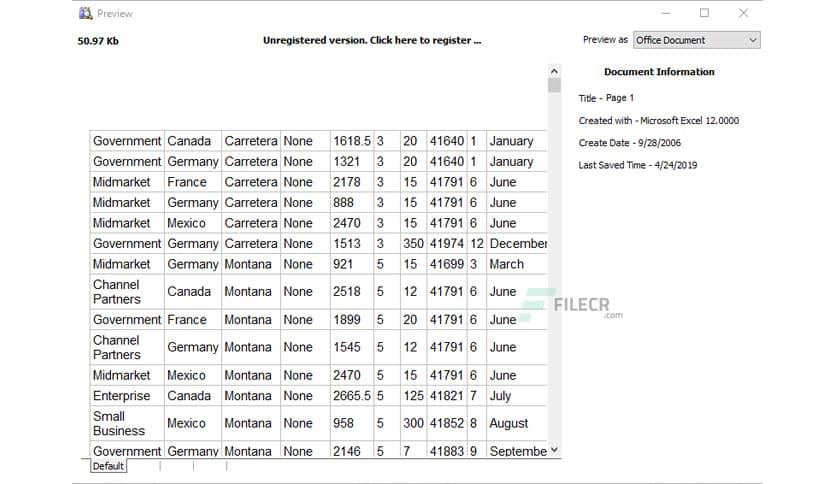The height and width of the screenshot is (484, 836).
Task: Click the '1545' cell
Action: pyautogui.click(x=352, y=347)
